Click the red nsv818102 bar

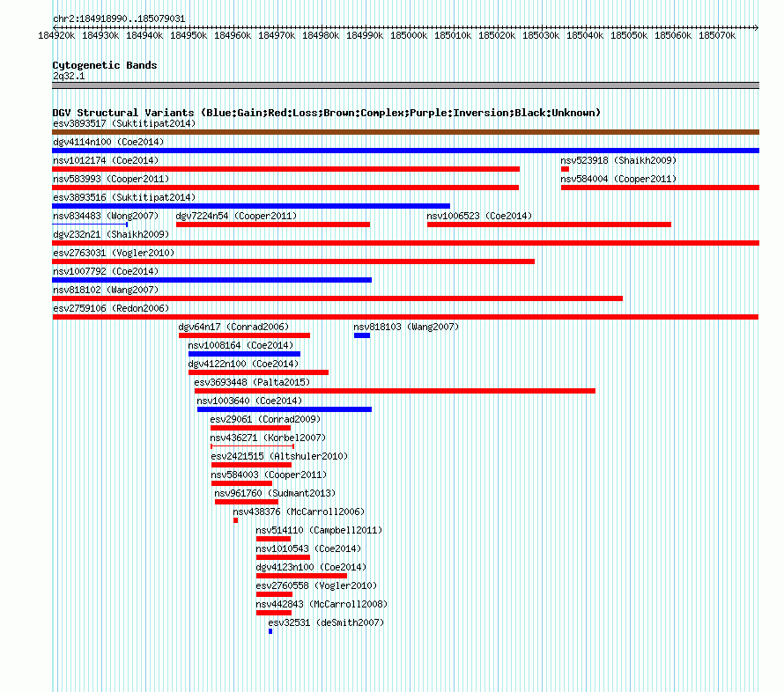tap(337, 298)
